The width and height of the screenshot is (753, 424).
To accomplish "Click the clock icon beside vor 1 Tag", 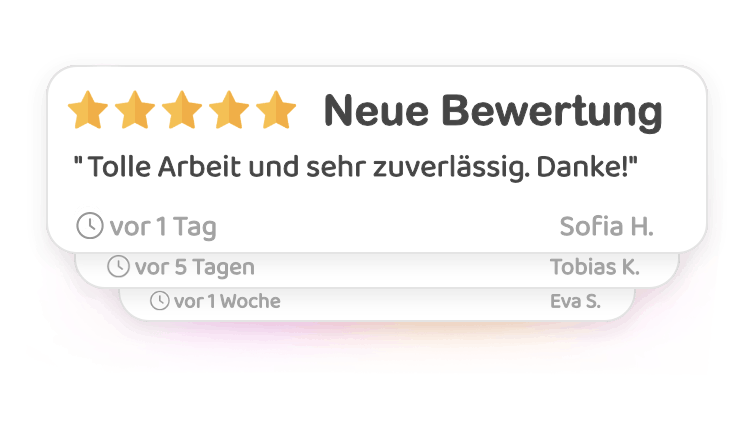I will click(x=90, y=225).
